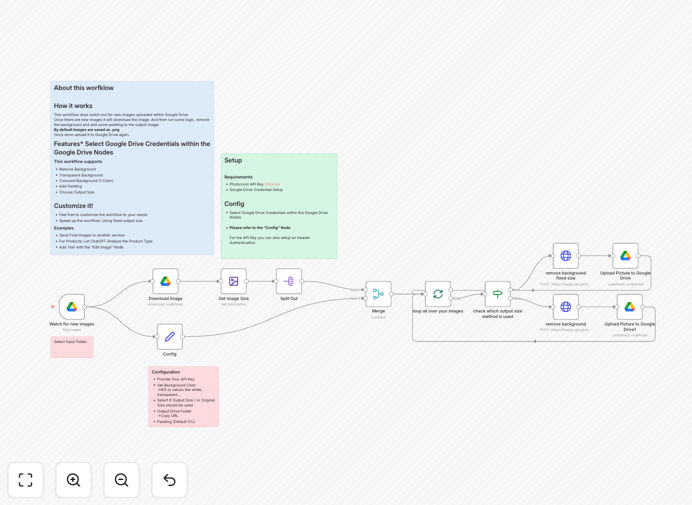Reset the zoom with the undo arrow button
The image size is (692, 505).
point(169,480)
